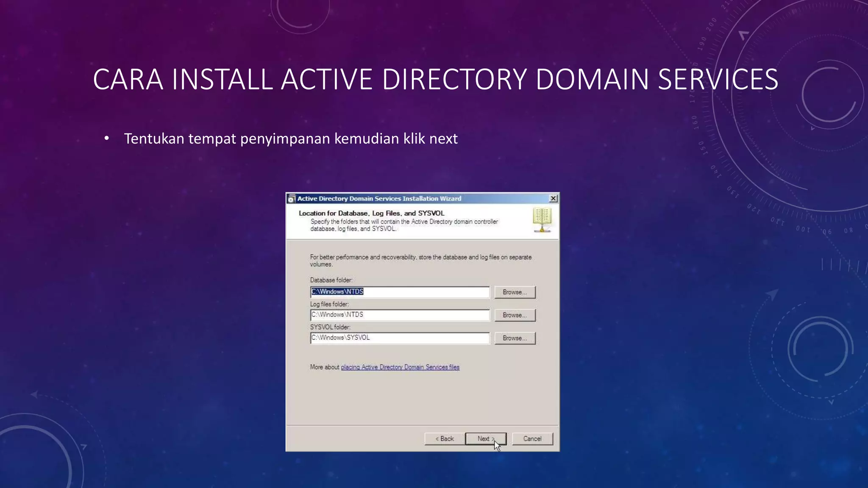Click the Log files folder label
Image resolution: width=868 pixels, height=488 pixels.
329,304
